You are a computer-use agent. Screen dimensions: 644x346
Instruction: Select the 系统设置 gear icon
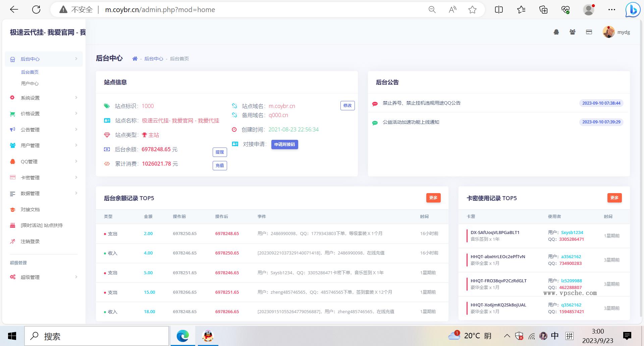click(12, 98)
